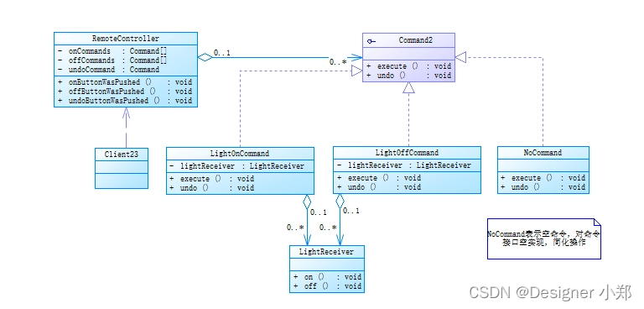This screenshot has height=309, width=644.
Task: Click the undoButtonWasPushed () method
Action: 125,101
